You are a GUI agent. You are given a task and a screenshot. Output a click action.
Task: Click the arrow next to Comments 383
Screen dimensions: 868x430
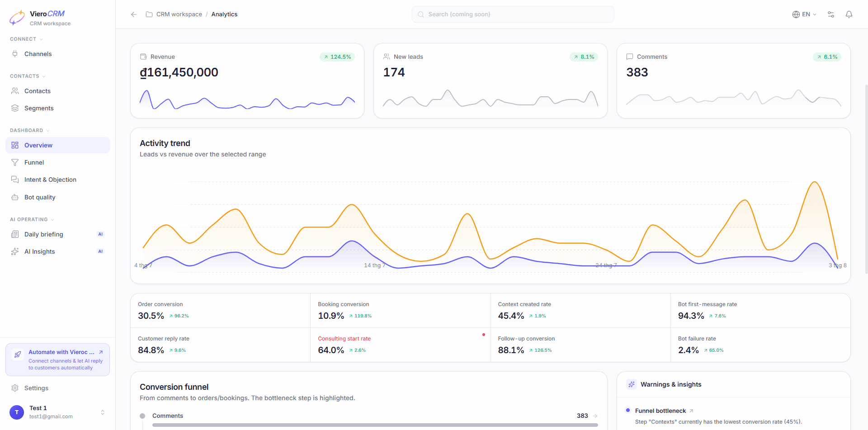click(595, 416)
